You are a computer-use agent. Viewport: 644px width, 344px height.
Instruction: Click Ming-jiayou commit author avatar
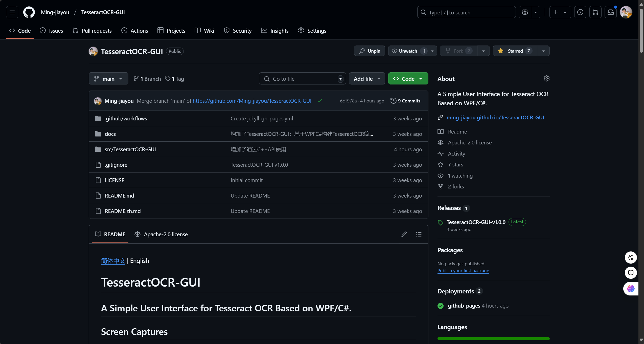coord(98,101)
